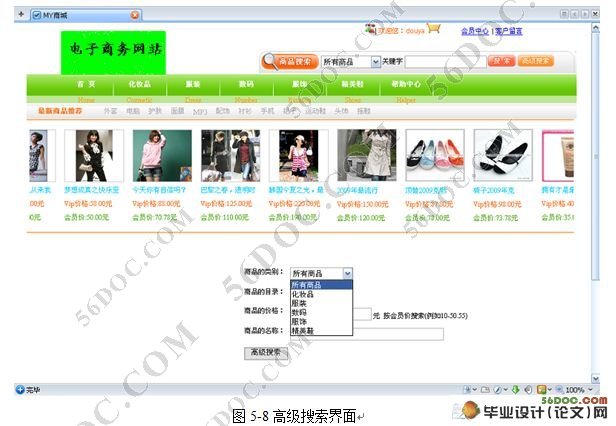The height and width of the screenshot is (426, 616).
Task: Open the 商品的类别 dropdown arrow
Action: click(348, 273)
